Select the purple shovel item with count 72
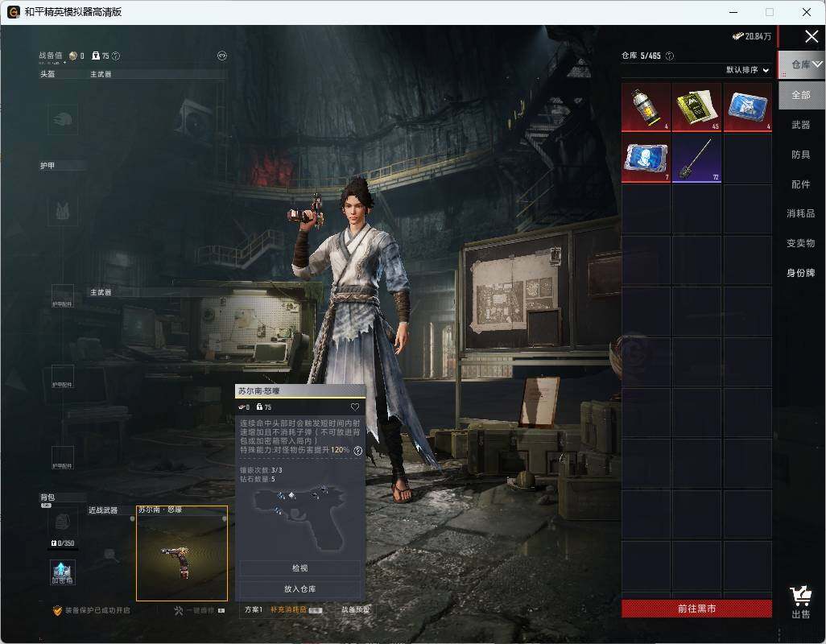Viewport: 826px width, 644px height. tap(696, 158)
